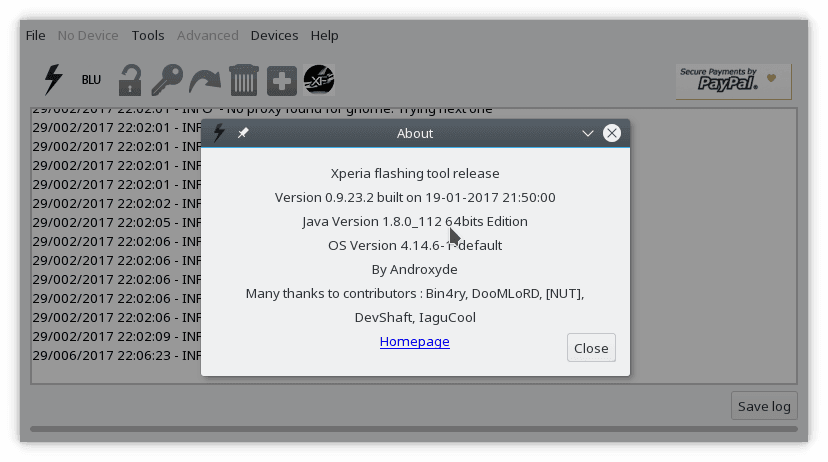Open the File menu
The height and width of the screenshot is (462, 828).
[35, 35]
